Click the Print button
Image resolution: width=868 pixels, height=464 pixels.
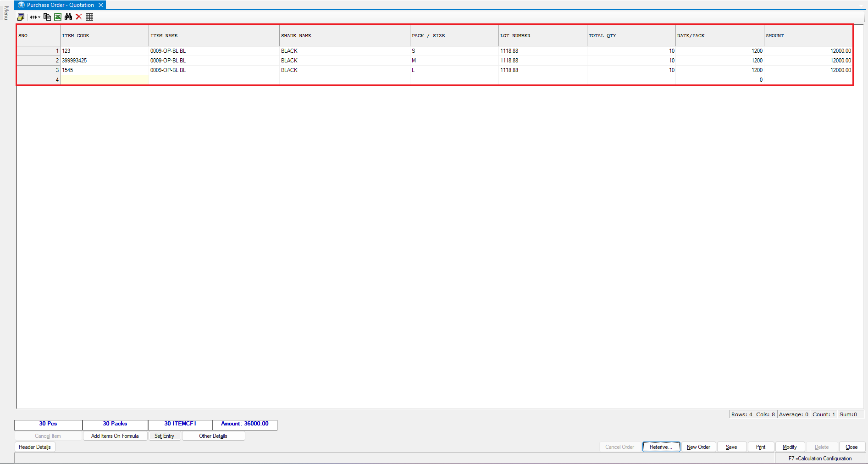tap(760, 447)
